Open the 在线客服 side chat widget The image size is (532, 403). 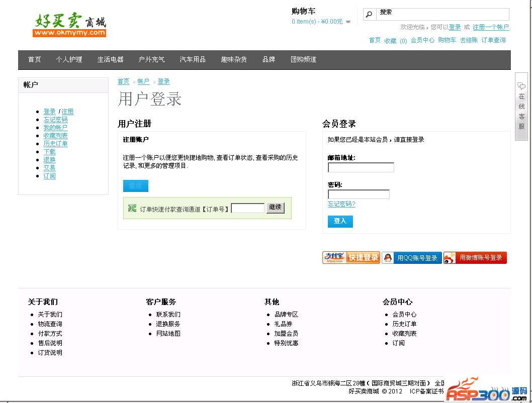521,106
